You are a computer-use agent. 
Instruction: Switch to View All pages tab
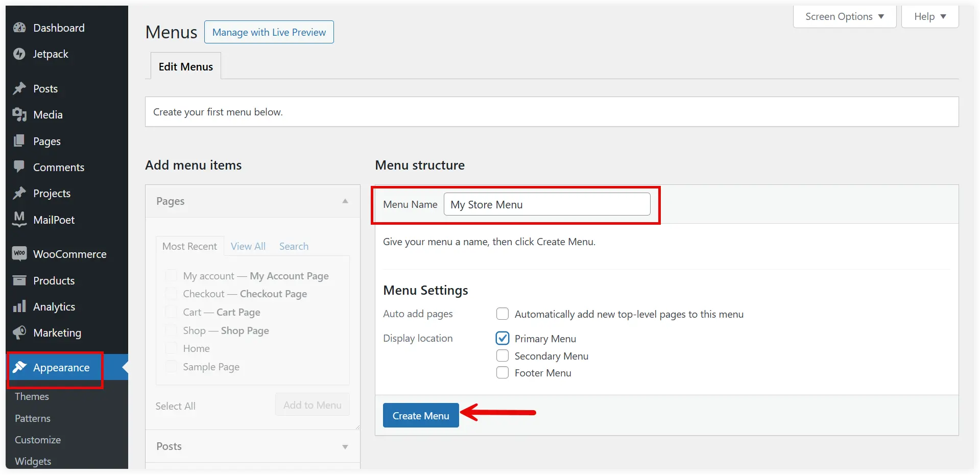coord(248,246)
